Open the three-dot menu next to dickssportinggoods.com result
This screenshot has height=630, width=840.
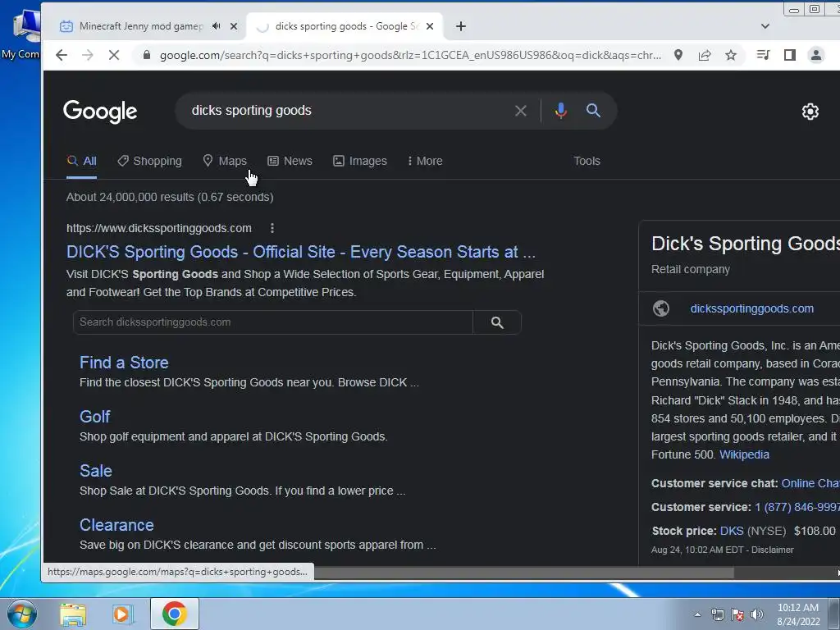272,228
